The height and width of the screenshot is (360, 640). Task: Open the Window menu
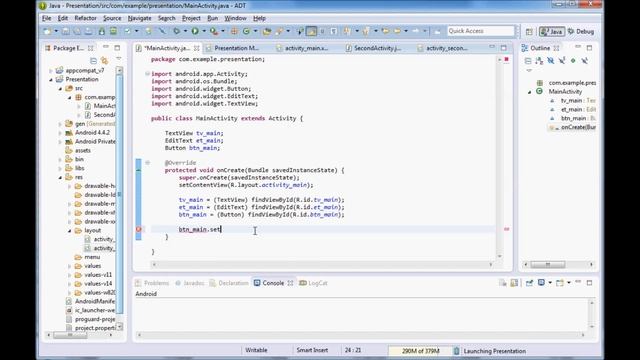(x=235, y=18)
